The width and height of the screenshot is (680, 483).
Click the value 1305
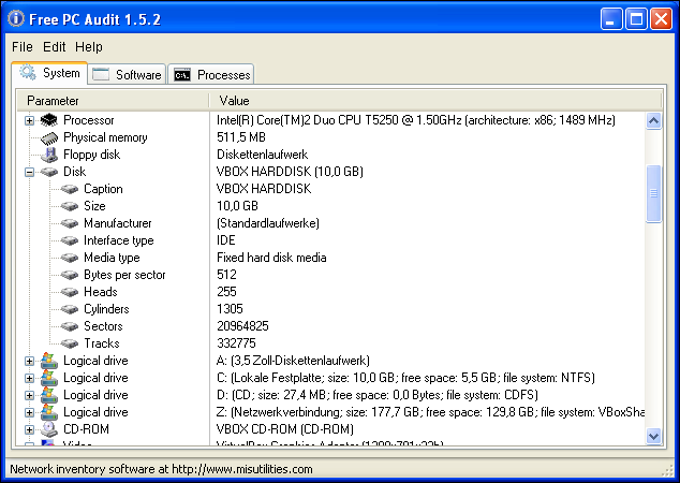pos(230,309)
